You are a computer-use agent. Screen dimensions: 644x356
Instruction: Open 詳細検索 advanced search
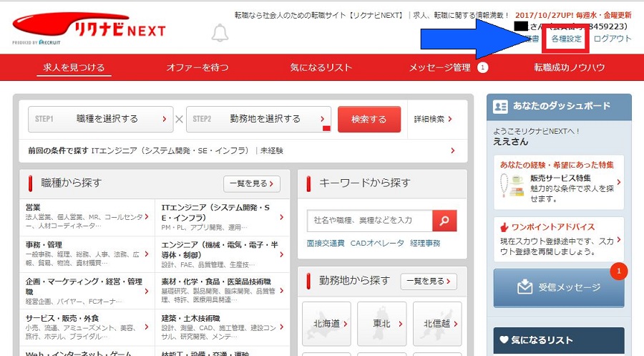(433, 119)
